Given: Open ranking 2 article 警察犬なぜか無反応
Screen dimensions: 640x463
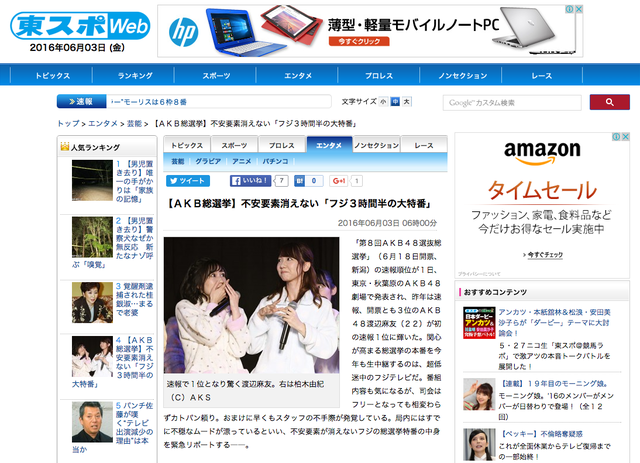Looking at the screenshot, I should coord(113,243).
